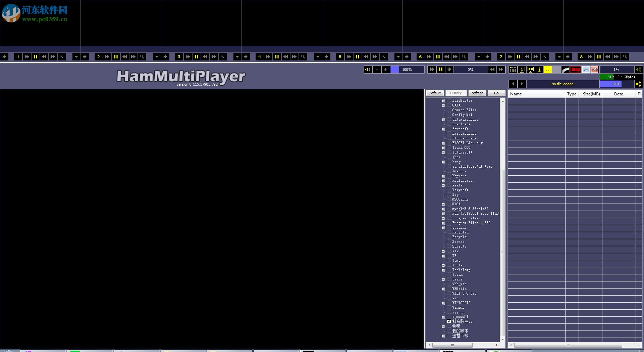Image resolution: width=644 pixels, height=352 pixels.
Task: Check the Users folder checkbox
Action: click(449, 279)
